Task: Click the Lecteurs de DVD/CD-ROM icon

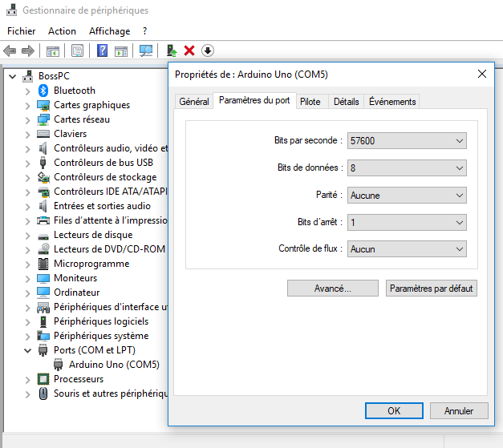Action: point(43,249)
